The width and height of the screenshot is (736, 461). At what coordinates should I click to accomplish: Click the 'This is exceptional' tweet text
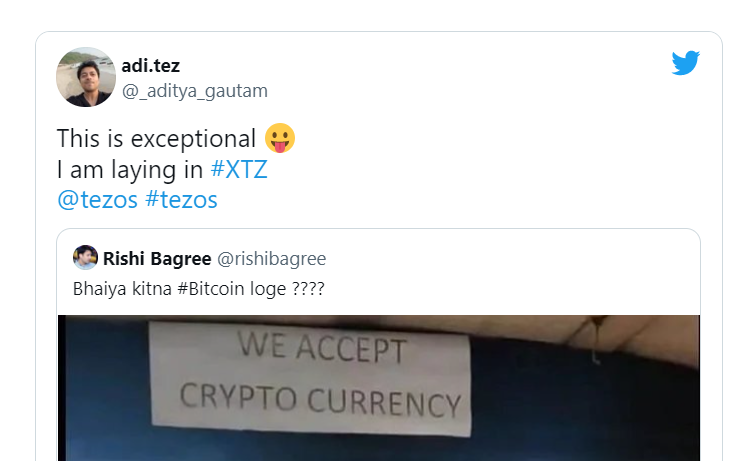pyautogui.click(x=156, y=138)
